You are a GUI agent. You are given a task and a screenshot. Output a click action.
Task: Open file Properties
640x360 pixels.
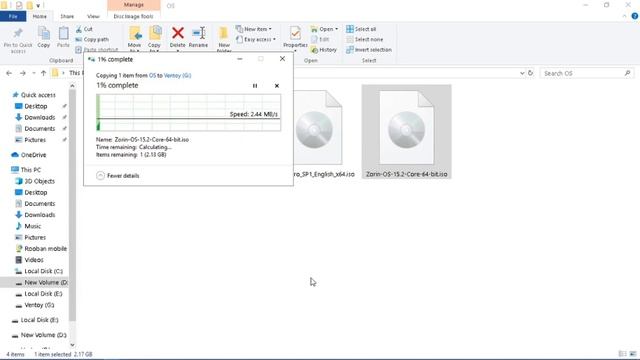[295, 38]
